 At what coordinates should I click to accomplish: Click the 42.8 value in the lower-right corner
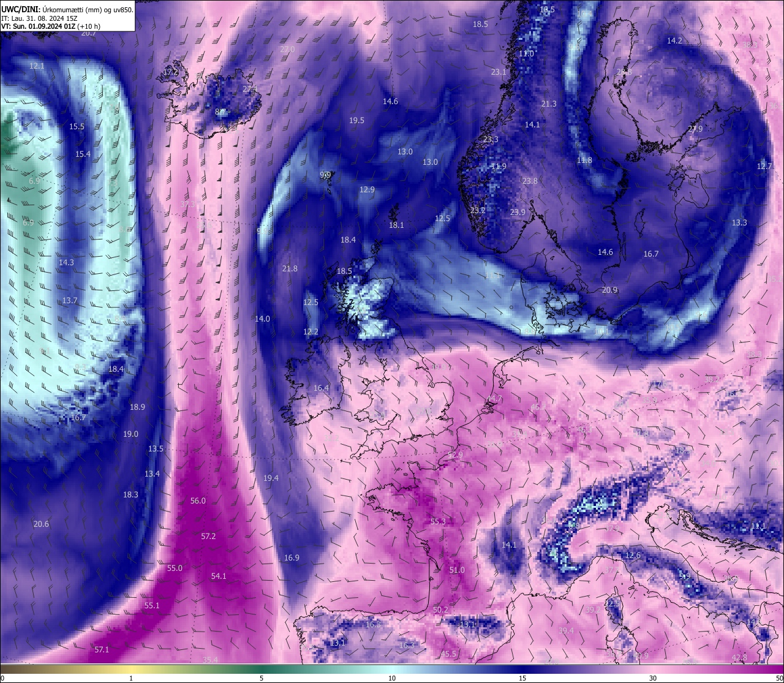click(739, 657)
